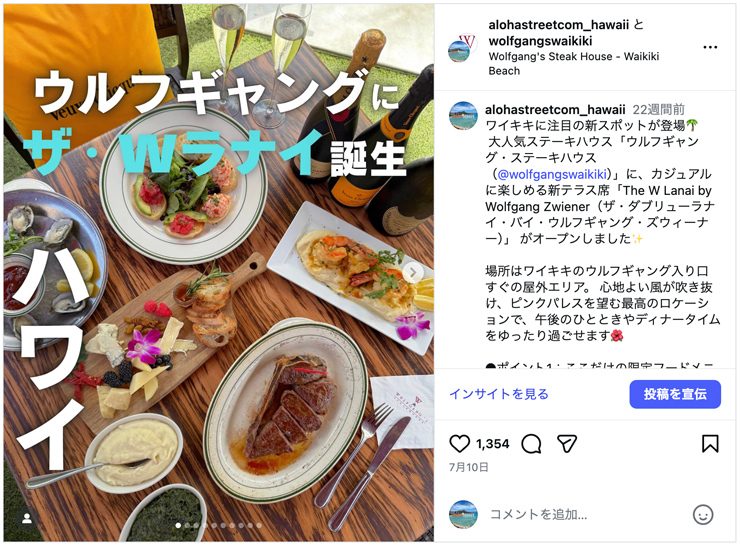740x547 pixels.
Task: Open the emoji picker smiley icon
Action: click(703, 514)
